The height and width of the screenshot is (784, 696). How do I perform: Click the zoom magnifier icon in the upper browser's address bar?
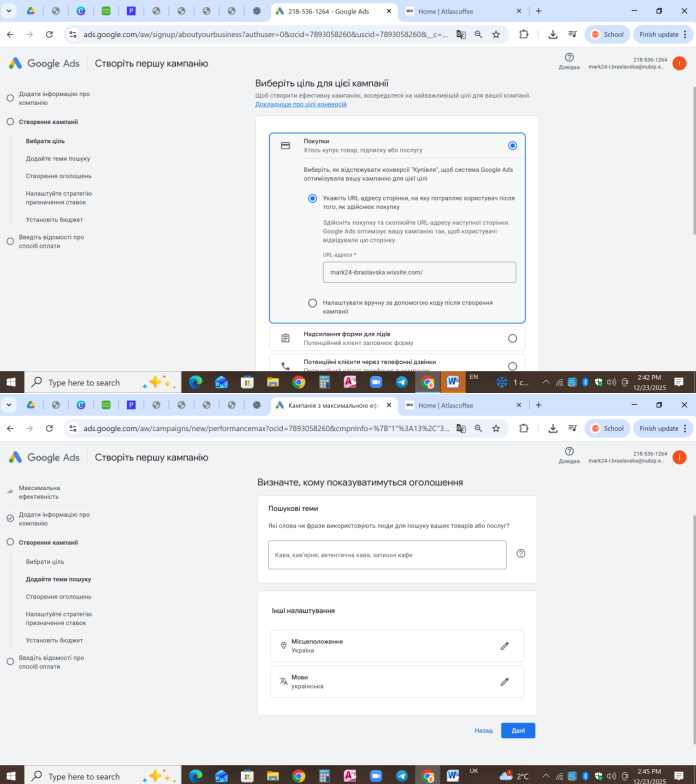478,34
